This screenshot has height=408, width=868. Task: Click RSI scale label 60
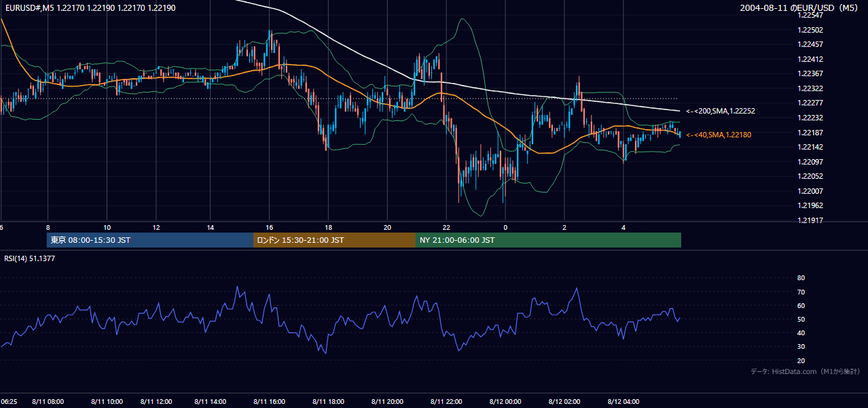tap(801, 305)
